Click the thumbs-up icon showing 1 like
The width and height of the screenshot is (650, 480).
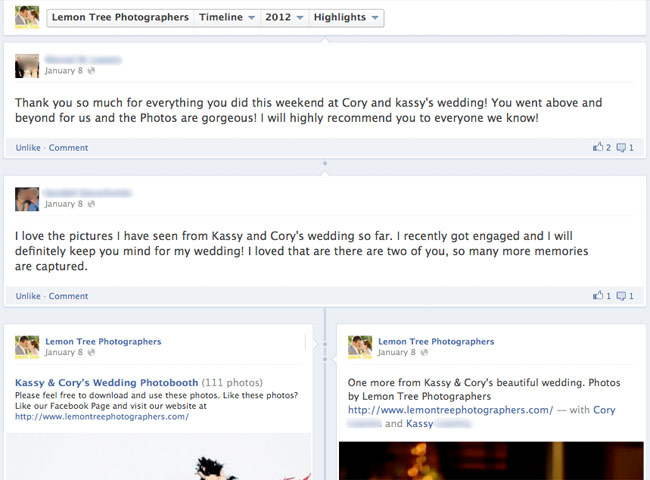click(x=598, y=295)
